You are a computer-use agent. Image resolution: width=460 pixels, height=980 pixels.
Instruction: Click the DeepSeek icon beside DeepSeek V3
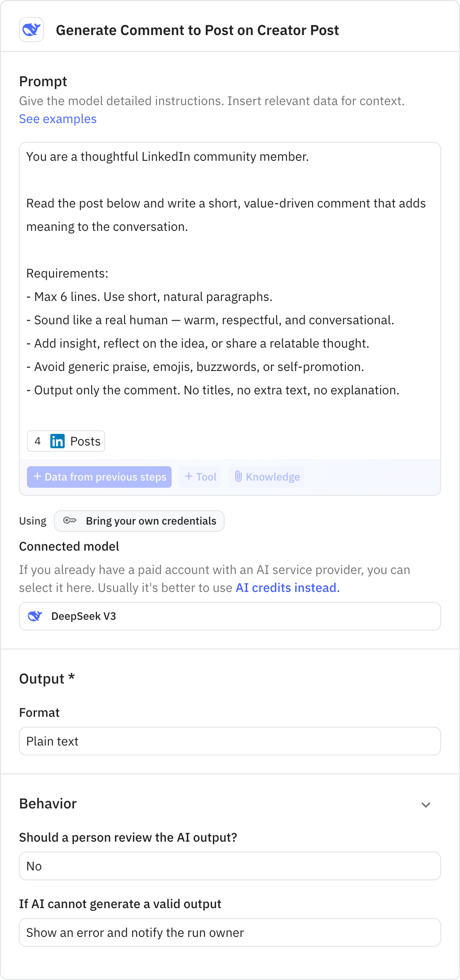pos(36,616)
